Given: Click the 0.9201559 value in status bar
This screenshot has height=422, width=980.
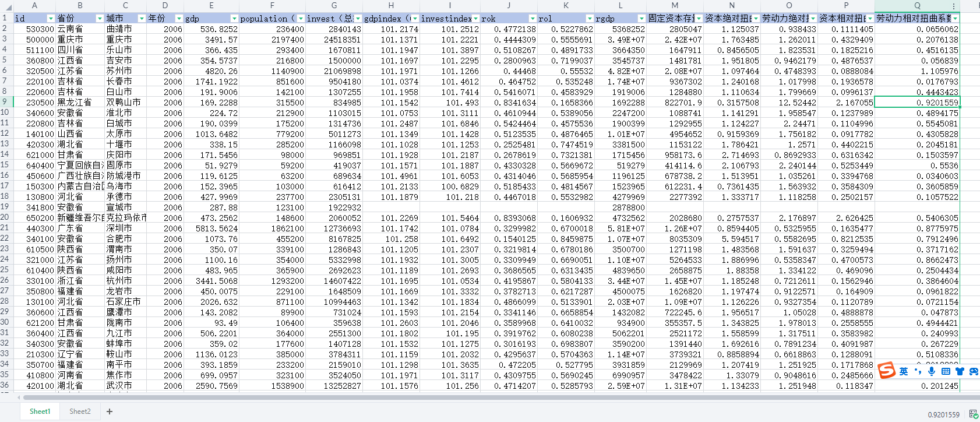Looking at the screenshot, I should (943, 414).
